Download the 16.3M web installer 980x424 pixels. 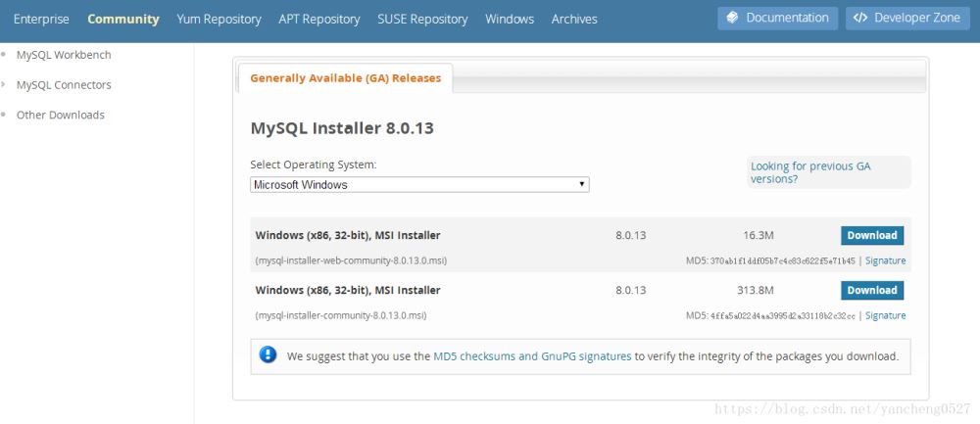point(871,235)
